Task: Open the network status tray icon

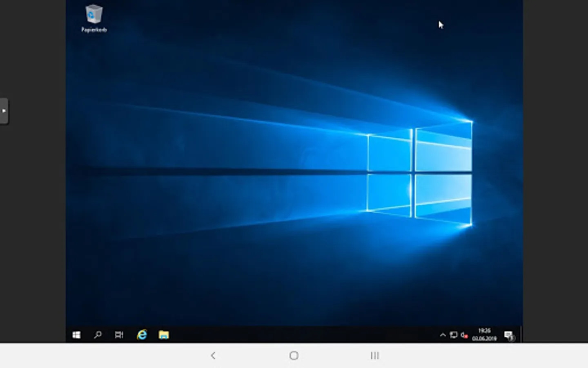Action: (x=453, y=335)
